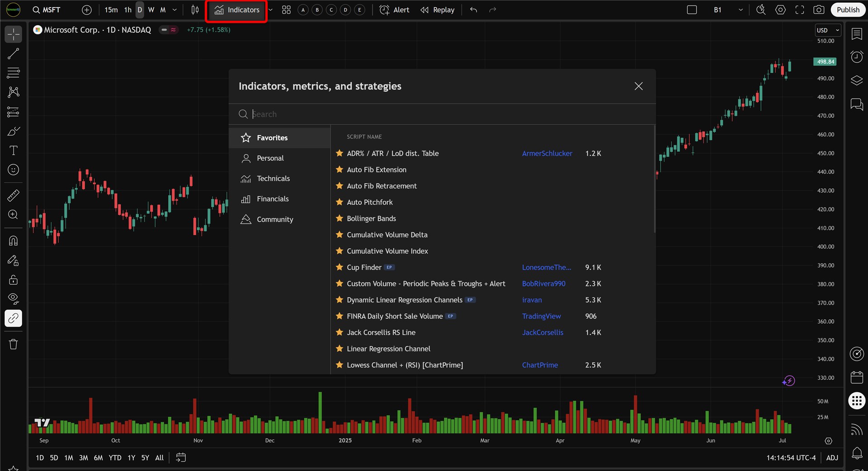Viewport: 868px width, 471px height.
Task: Open the measure ruler tool
Action: tap(14, 195)
